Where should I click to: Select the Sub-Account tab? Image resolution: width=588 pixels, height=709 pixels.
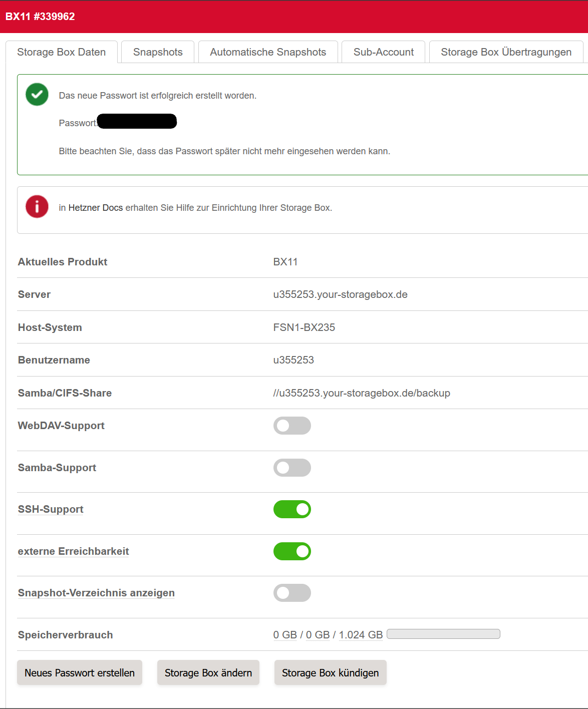point(384,52)
